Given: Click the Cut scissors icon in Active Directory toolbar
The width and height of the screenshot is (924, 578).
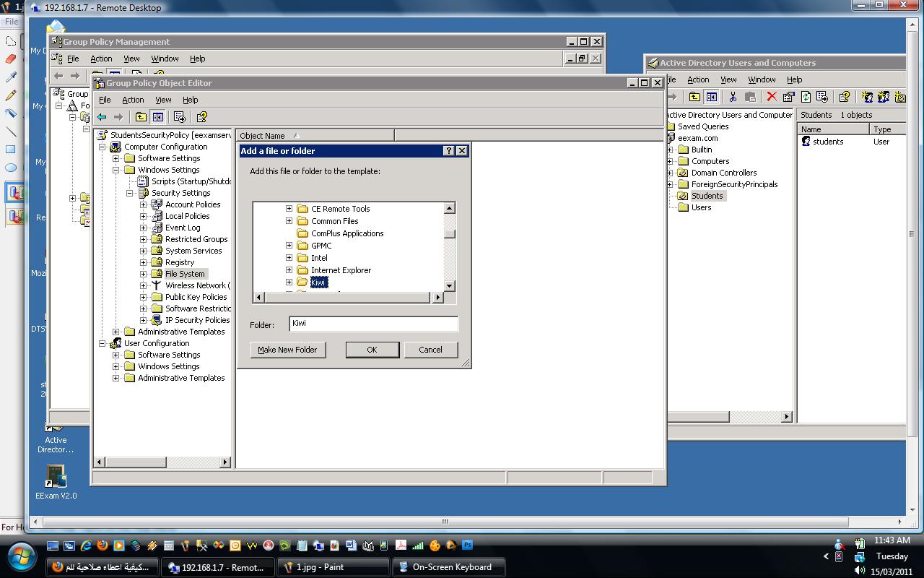Looking at the screenshot, I should [x=733, y=97].
